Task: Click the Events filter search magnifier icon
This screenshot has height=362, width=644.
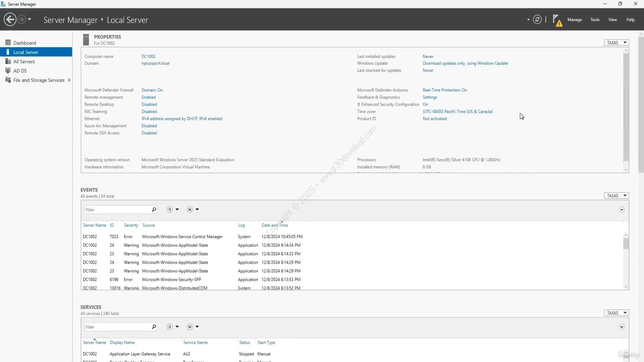Action: pyautogui.click(x=154, y=210)
